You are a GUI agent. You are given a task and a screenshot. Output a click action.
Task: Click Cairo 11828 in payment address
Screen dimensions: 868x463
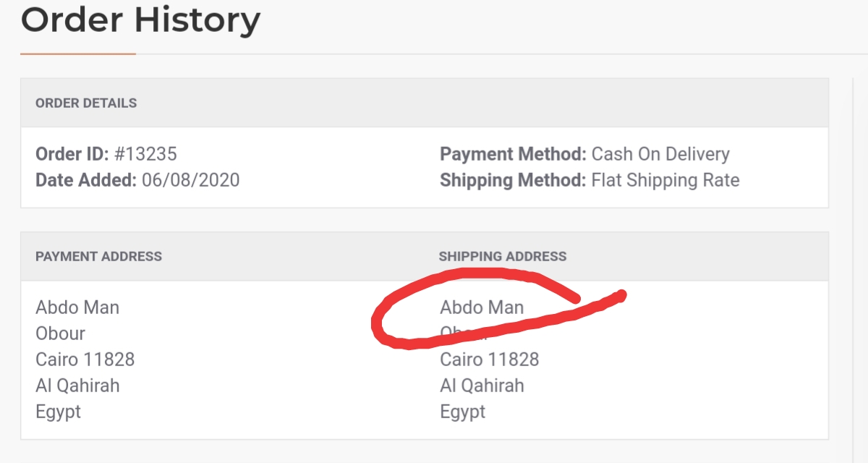(x=85, y=360)
